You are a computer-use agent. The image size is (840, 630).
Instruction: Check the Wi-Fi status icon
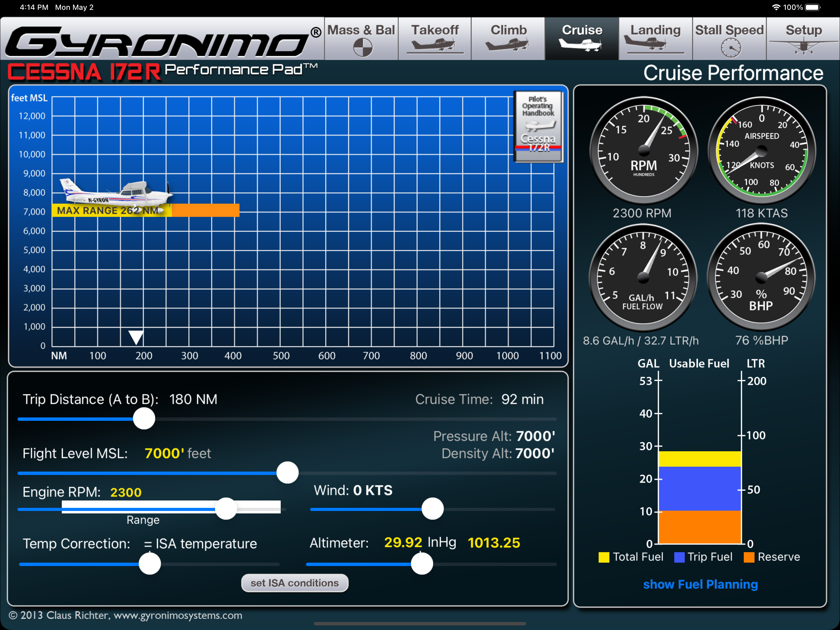tap(776, 7)
